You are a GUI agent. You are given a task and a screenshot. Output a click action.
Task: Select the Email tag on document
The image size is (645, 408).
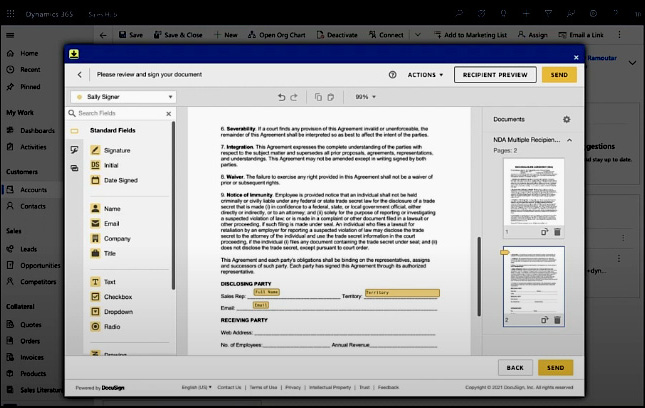click(x=261, y=305)
